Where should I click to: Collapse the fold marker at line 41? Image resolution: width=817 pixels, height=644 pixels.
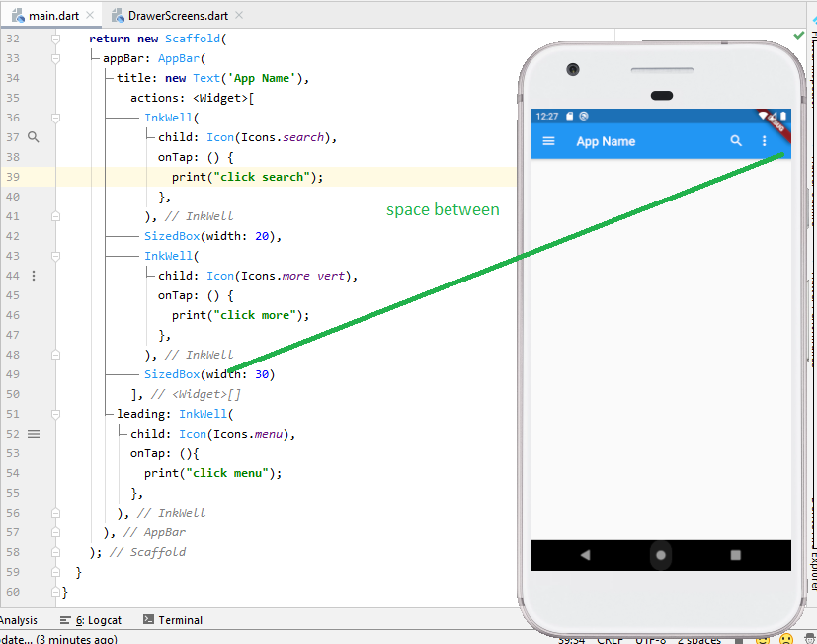pyautogui.click(x=55, y=216)
